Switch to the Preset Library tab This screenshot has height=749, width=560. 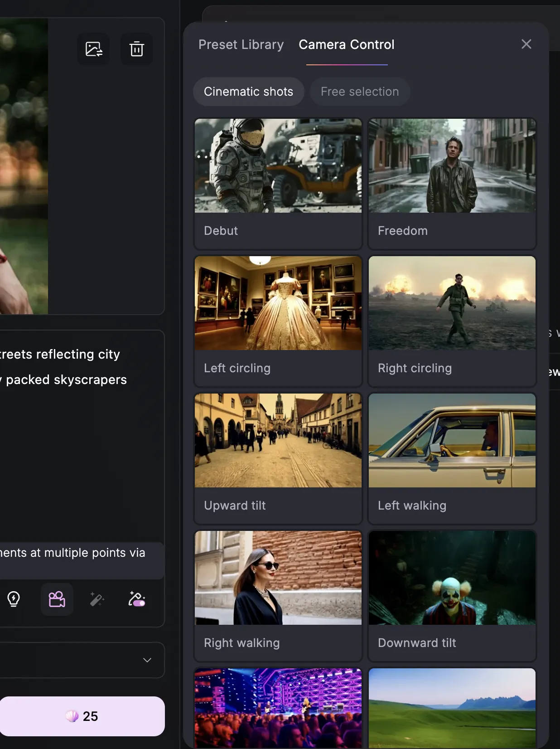(241, 44)
